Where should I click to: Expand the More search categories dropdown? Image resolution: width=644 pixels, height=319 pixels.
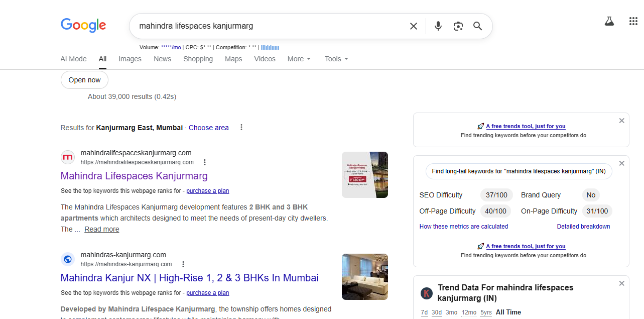[x=299, y=59]
